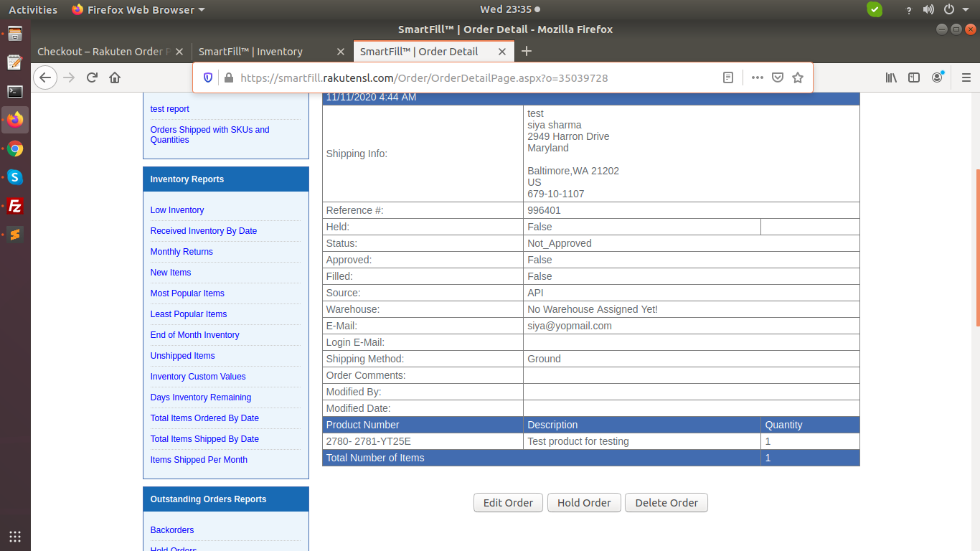The height and width of the screenshot is (551, 980).
Task: Select the SmartFill Order Detail tab
Action: pyautogui.click(x=434, y=52)
